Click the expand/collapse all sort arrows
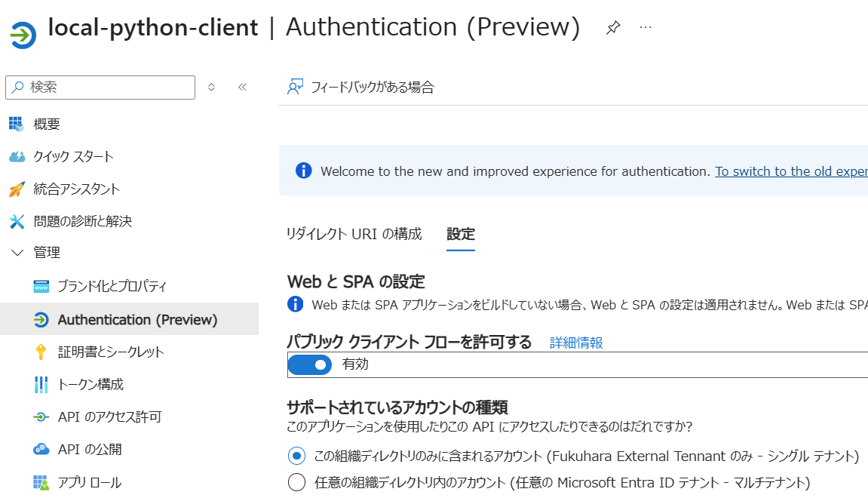The image size is (868, 498). (211, 87)
